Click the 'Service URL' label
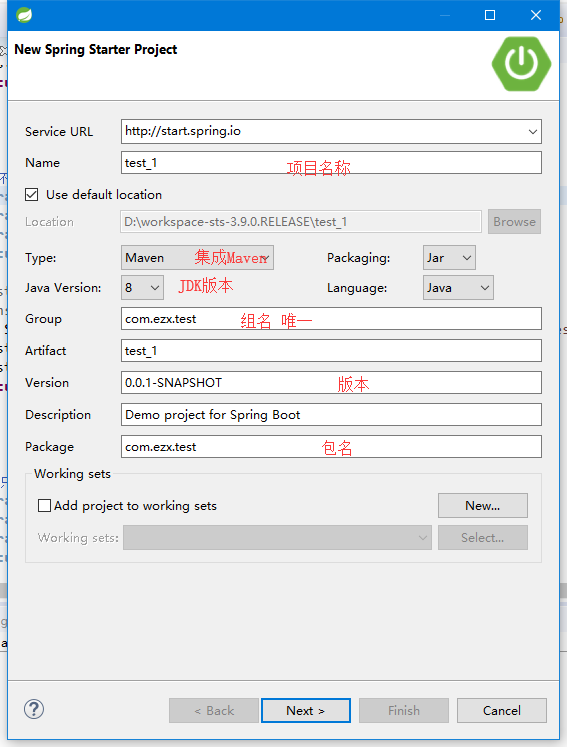 point(59,131)
